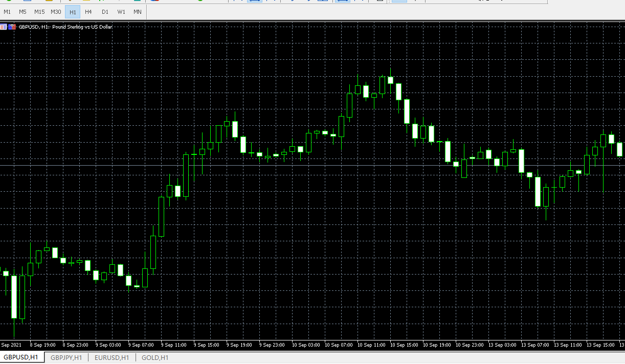Image resolution: width=625 pixels, height=364 pixels.
Task: Pick the MN monthly timeframe
Action: click(x=138, y=12)
